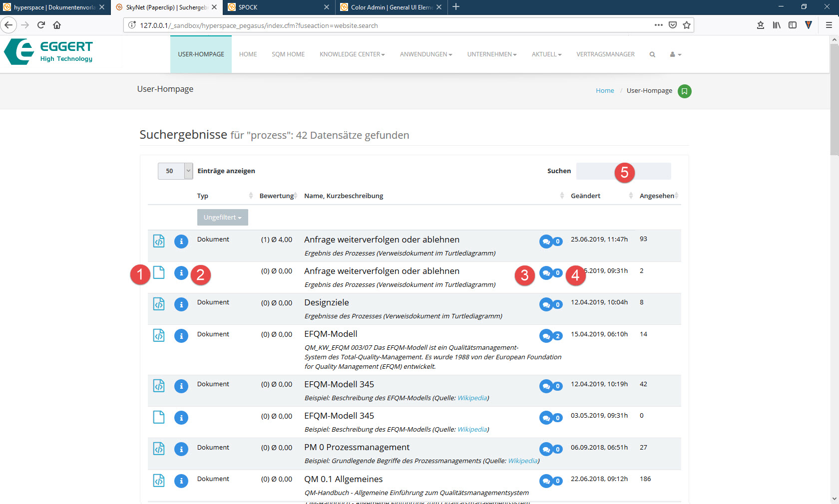Click the green bookmark icon beside breadcrumb
This screenshot has height=504, width=839.
coord(684,91)
